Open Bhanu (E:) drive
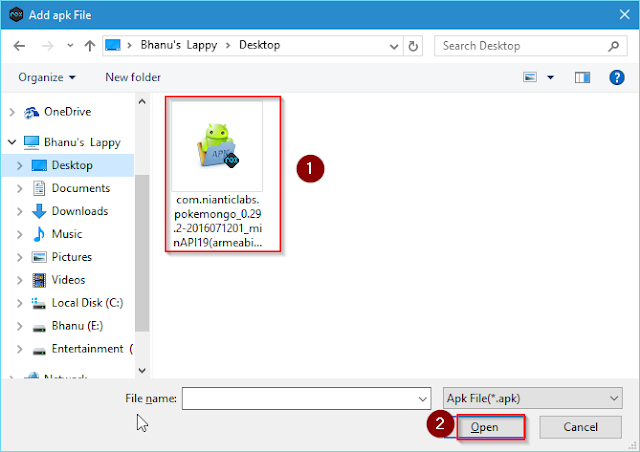This screenshot has height=452, width=640. 77,325
